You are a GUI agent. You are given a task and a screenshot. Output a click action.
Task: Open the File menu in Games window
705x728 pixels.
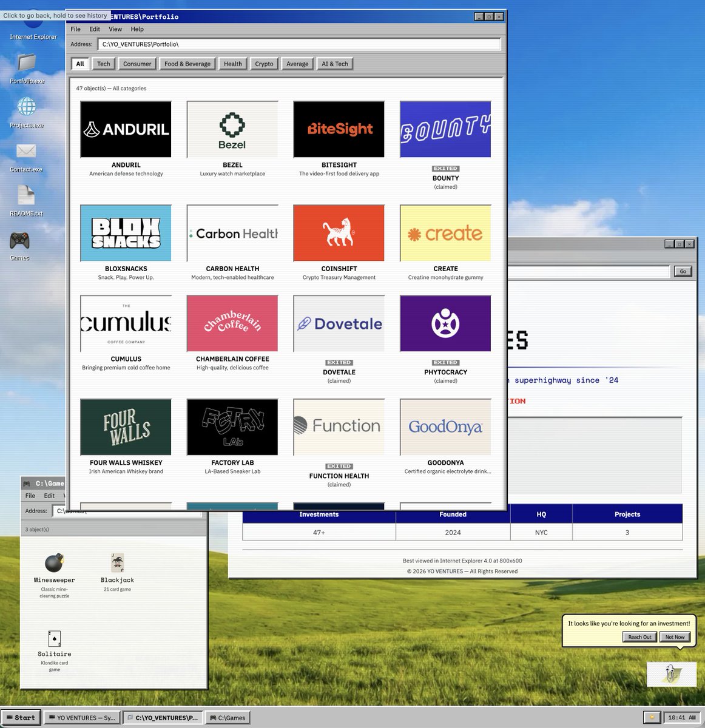30,496
